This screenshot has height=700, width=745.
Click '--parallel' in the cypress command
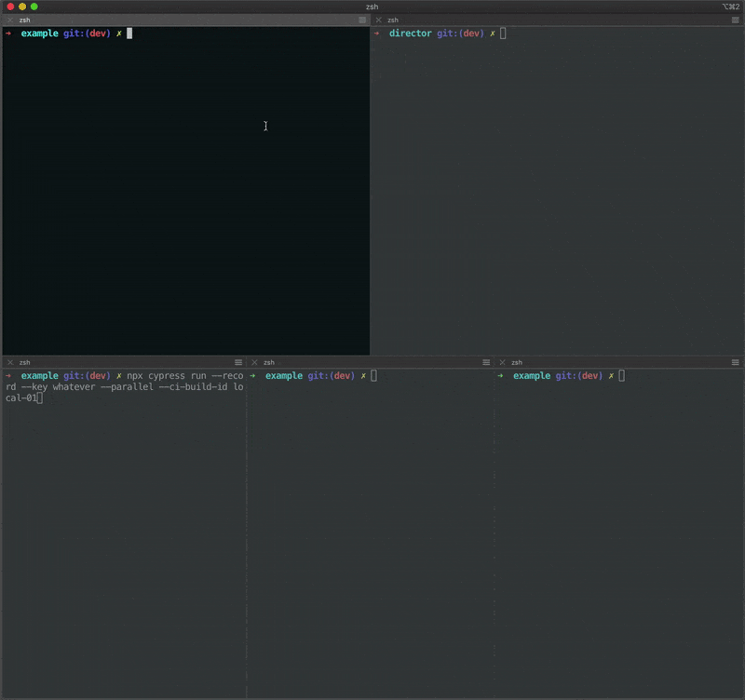(128, 387)
